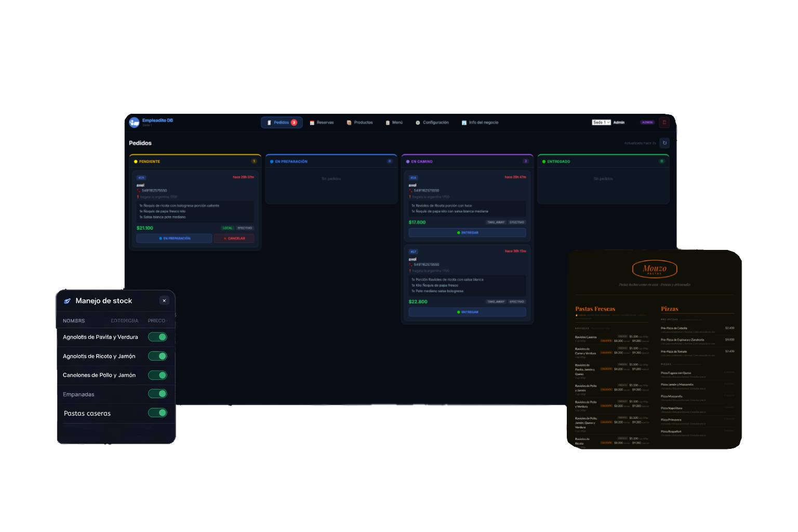
Task: Click the Empleadito DB logo icon
Action: point(134,122)
